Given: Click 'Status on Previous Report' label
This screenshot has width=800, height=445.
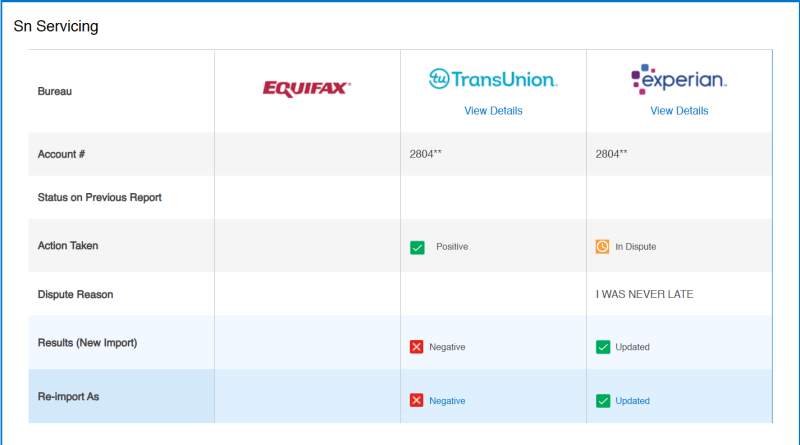Looking at the screenshot, I should click(x=99, y=197).
